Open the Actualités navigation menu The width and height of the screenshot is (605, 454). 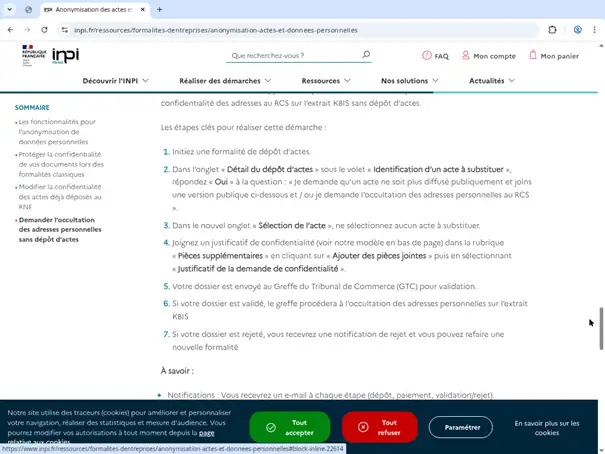[491, 80]
